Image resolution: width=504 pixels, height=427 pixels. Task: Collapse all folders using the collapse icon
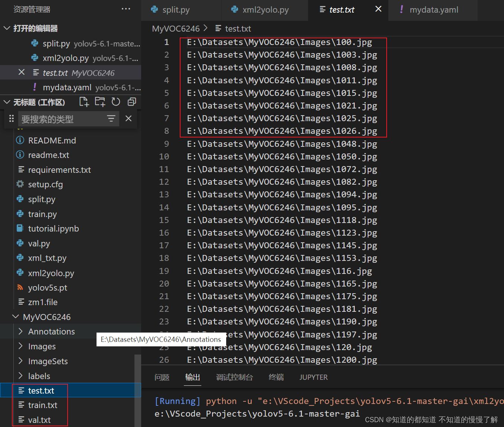pyautogui.click(x=132, y=102)
